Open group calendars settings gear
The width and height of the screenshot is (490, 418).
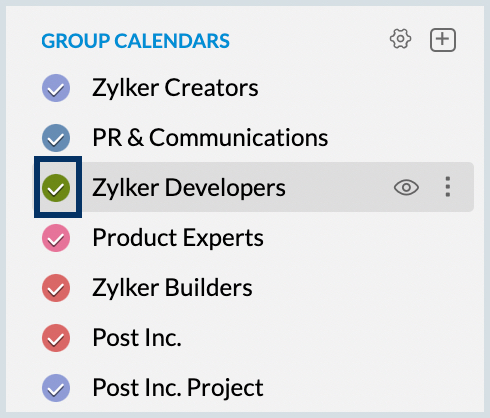pos(400,39)
